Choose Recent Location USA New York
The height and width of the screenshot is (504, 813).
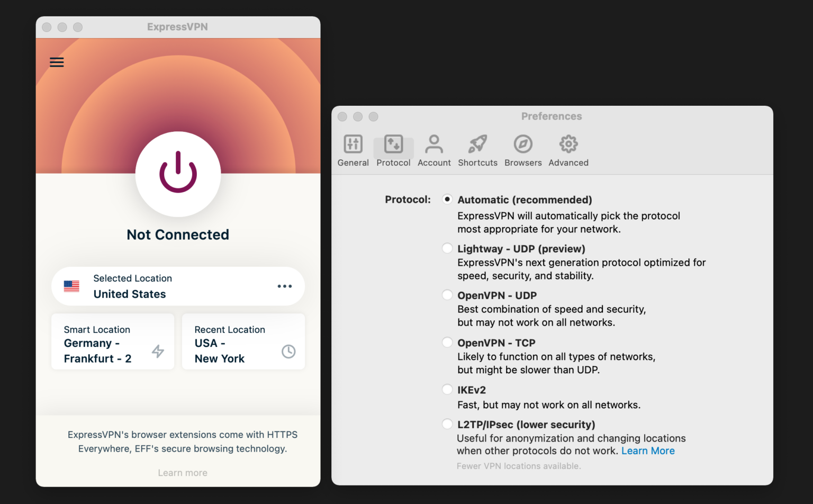click(x=243, y=342)
